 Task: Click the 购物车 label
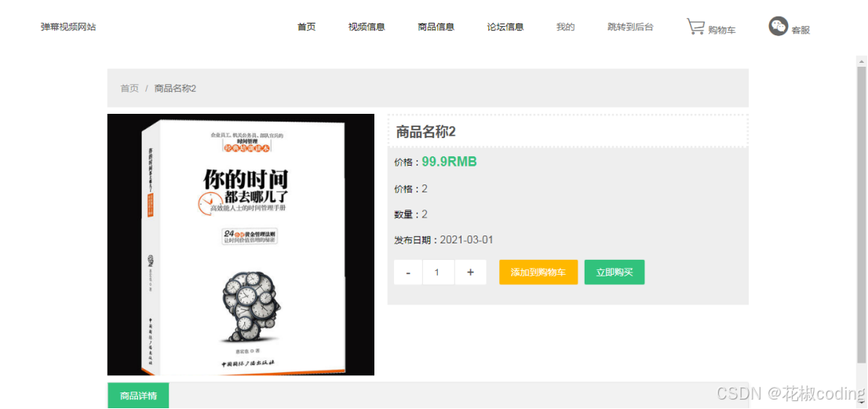point(722,31)
